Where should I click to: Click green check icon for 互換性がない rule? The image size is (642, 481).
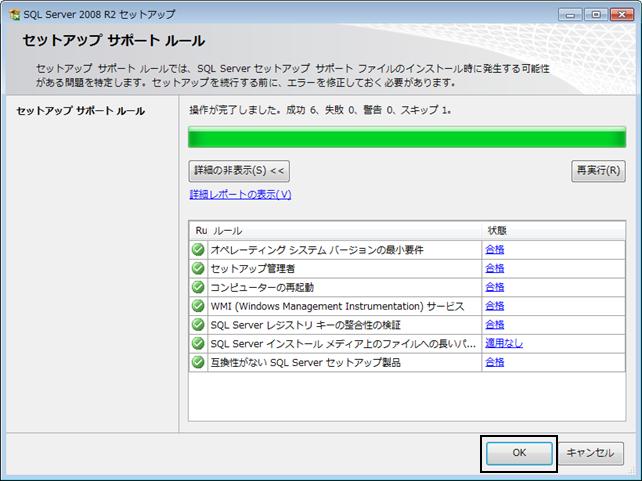198,362
